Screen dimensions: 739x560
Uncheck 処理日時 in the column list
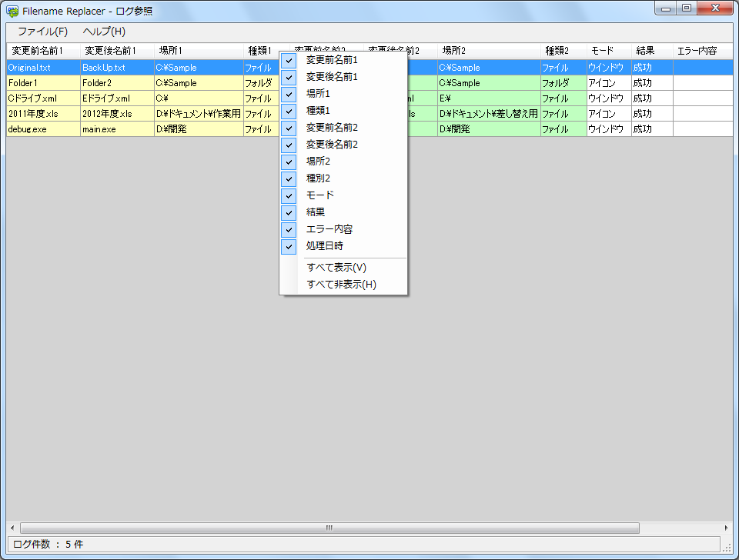tap(324, 246)
